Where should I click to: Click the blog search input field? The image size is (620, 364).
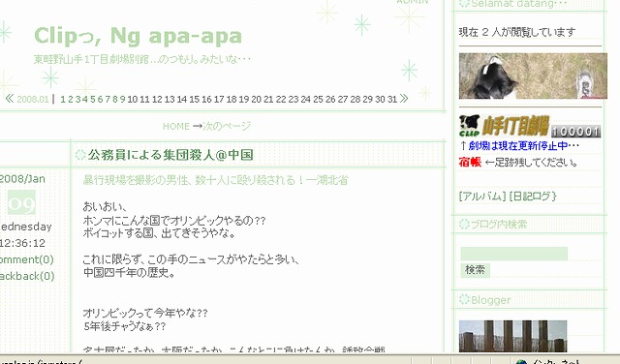[514, 254]
